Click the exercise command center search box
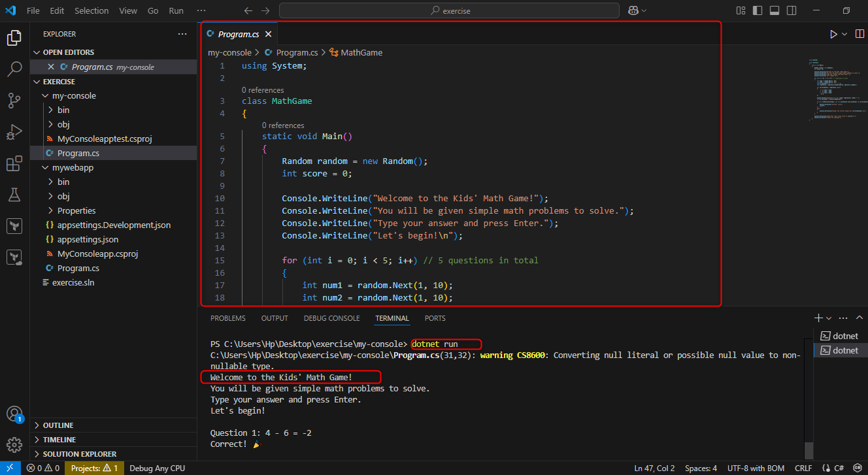This screenshot has height=475, width=868. 449,10
